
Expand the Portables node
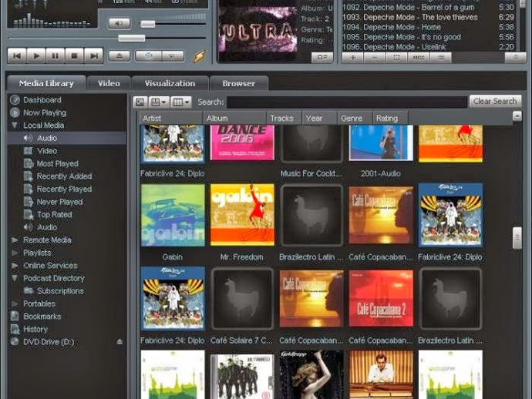click(x=15, y=303)
